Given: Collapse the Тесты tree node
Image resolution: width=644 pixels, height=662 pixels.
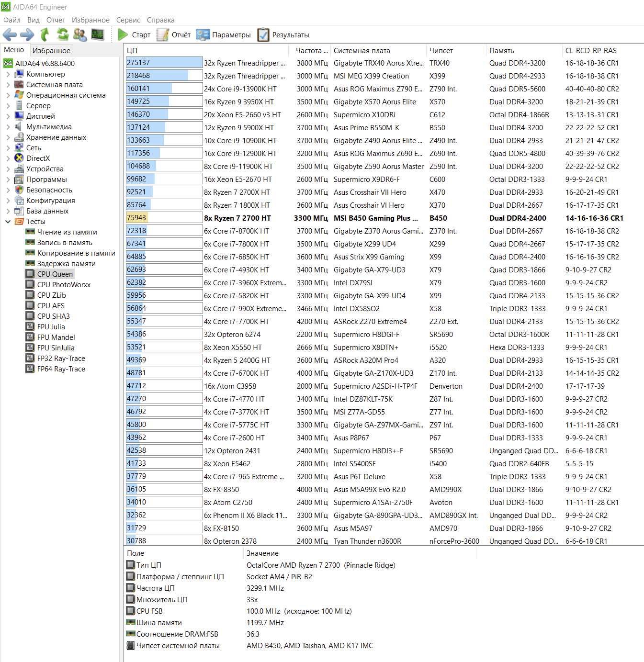Looking at the screenshot, I should (8, 222).
